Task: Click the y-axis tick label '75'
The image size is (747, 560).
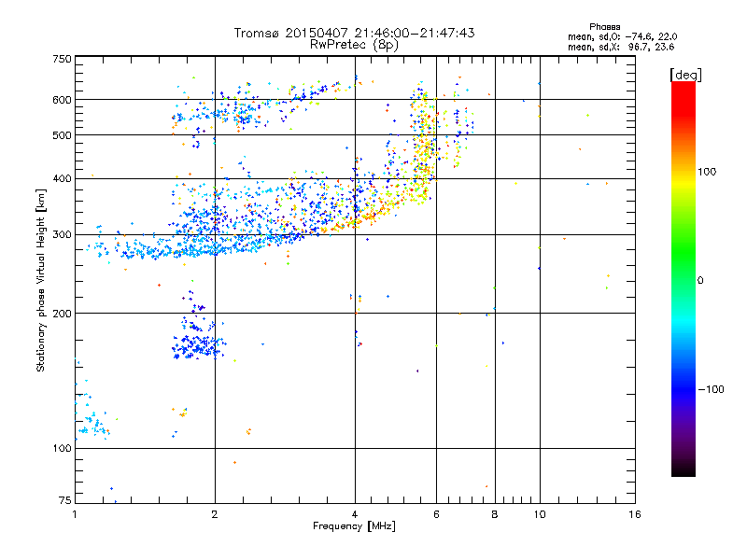Action: tap(65, 500)
